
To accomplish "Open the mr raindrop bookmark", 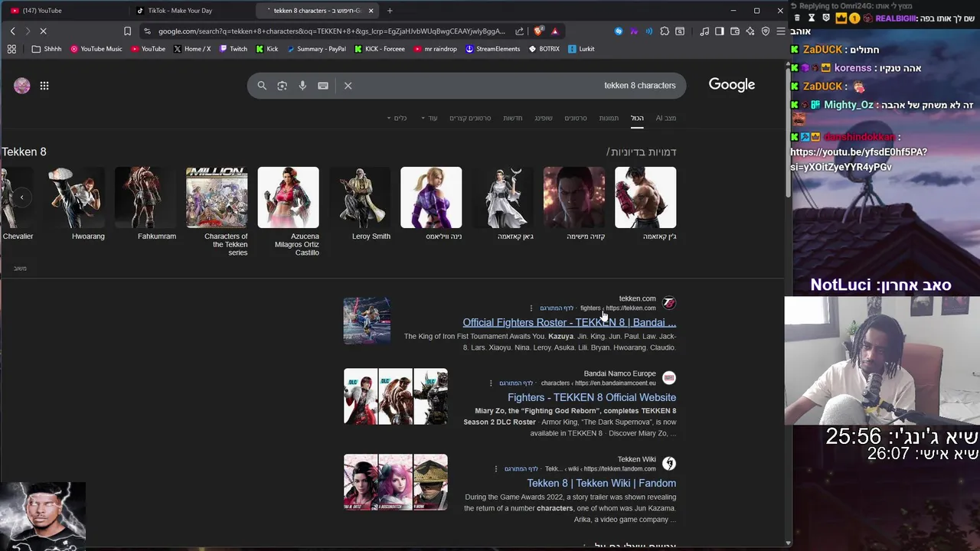I will 435,49.
